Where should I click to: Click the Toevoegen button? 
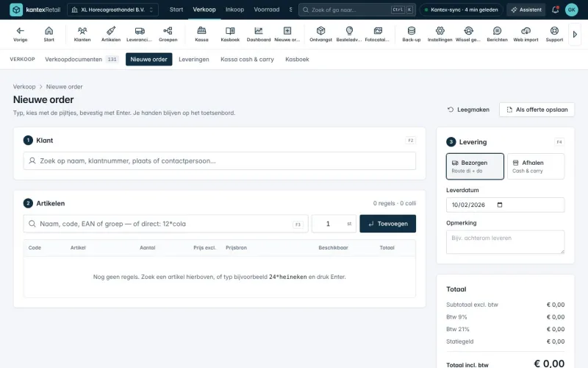(388, 224)
